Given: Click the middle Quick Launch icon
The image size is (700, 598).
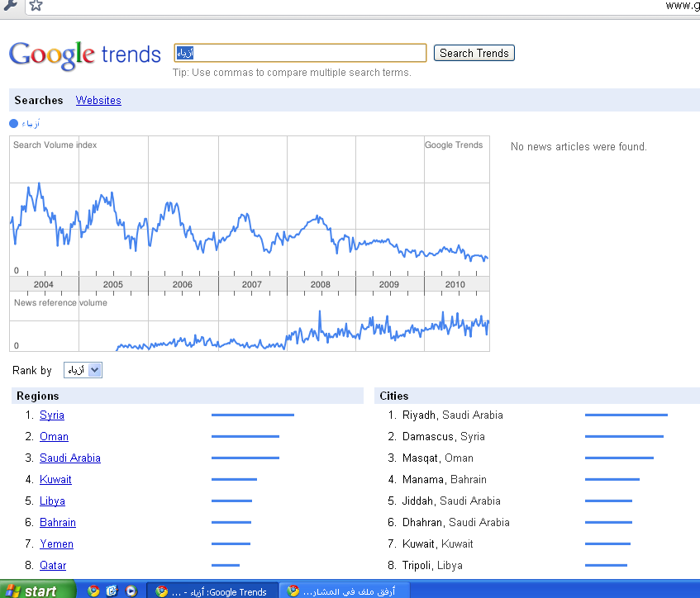Looking at the screenshot, I should [112, 591].
